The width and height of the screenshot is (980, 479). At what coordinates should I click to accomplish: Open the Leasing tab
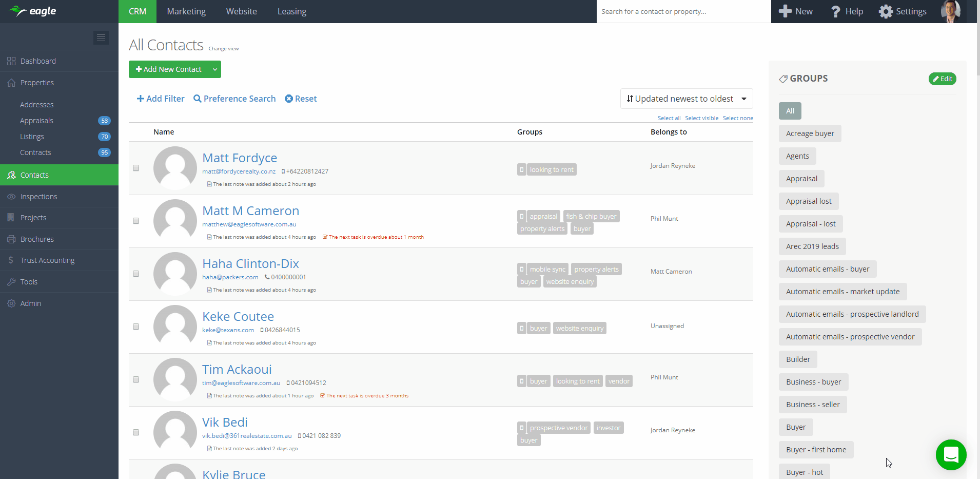pos(291,11)
